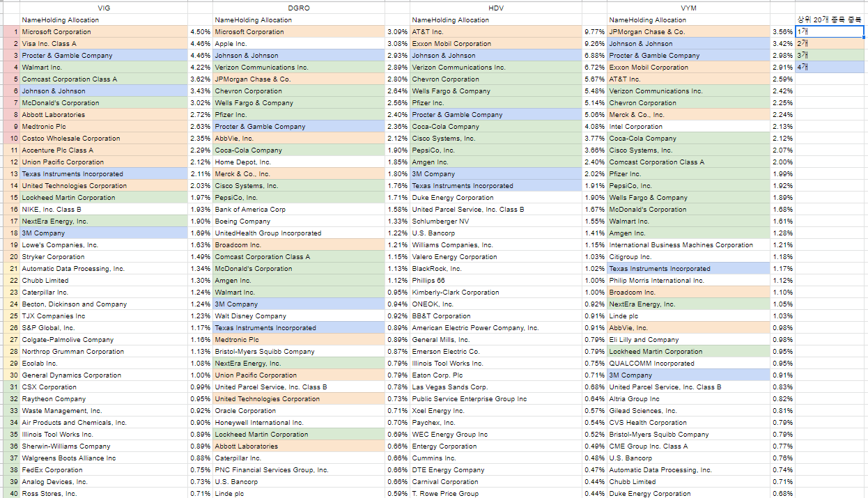Select 'Honeywell International Inc.' cell

[299, 422]
